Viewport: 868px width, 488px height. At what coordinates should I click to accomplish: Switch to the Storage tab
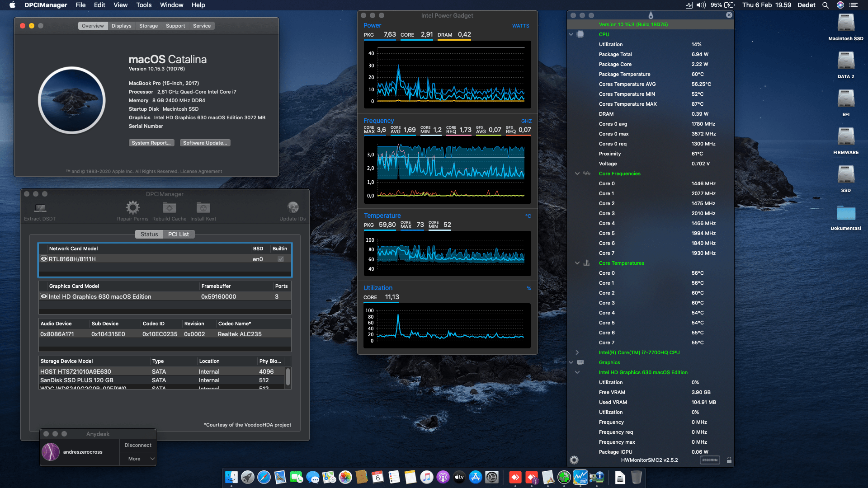tap(149, 26)
